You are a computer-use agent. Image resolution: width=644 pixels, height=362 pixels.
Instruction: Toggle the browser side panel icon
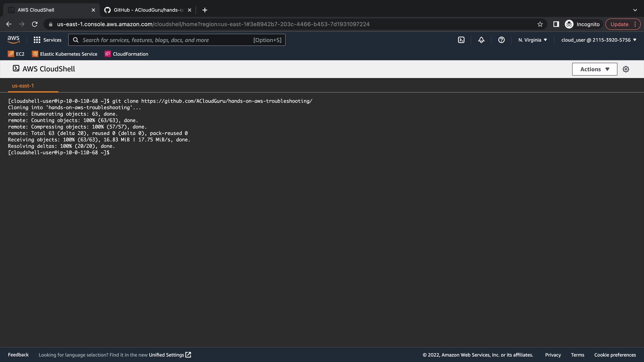coord(556,24)
